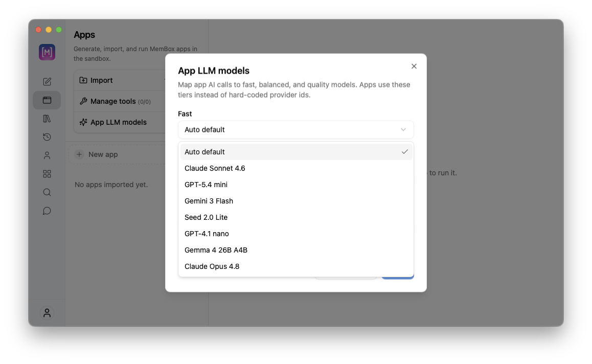Open the compose note sidebar icon

47,82
